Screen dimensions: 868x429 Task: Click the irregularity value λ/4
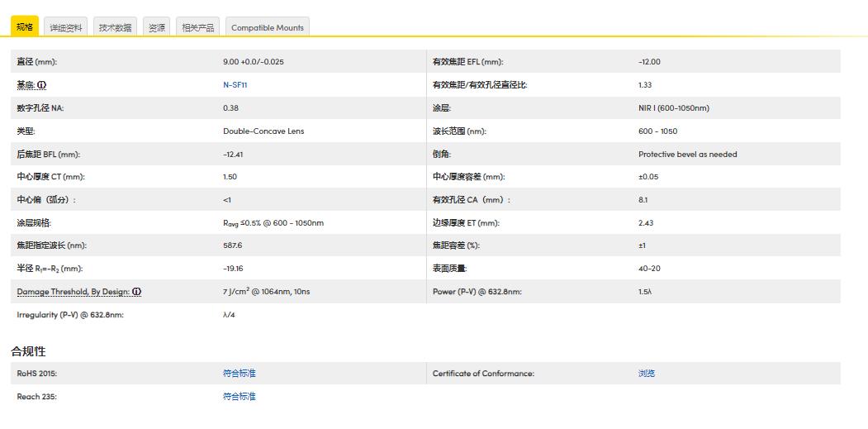pos(230,315)
